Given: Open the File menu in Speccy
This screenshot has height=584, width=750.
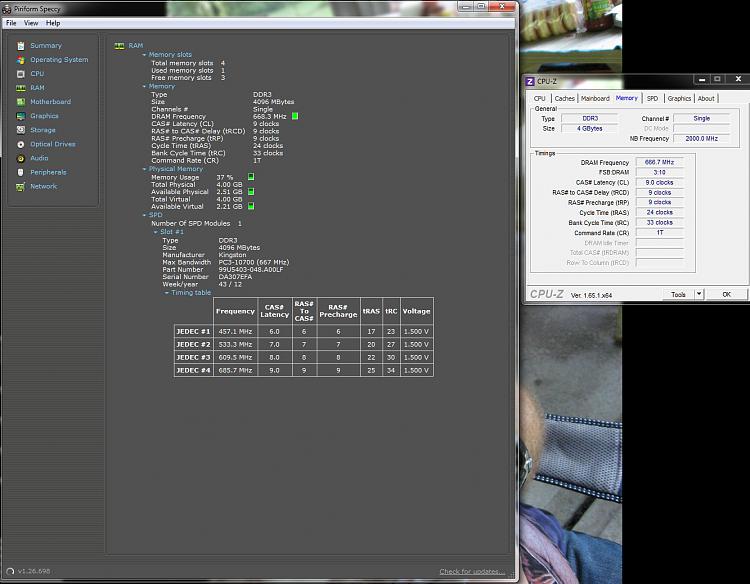Looking at the screenshot, I should click(x=11, y=23).
